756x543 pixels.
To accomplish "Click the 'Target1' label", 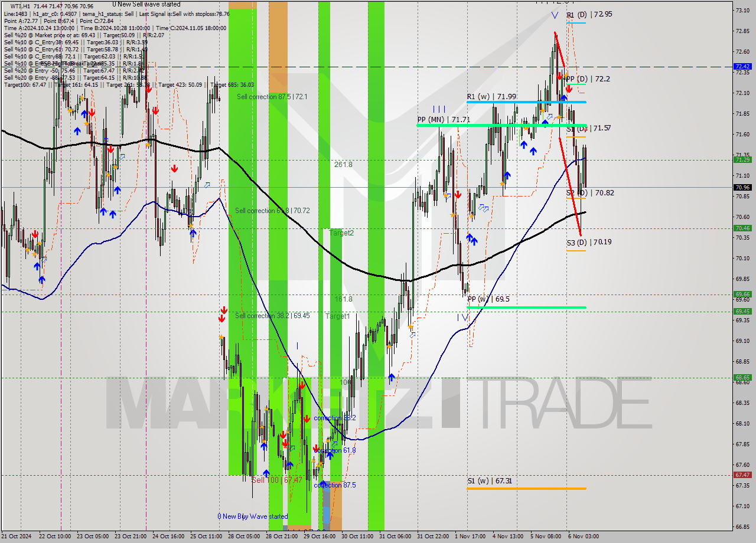I will (338, 316).
